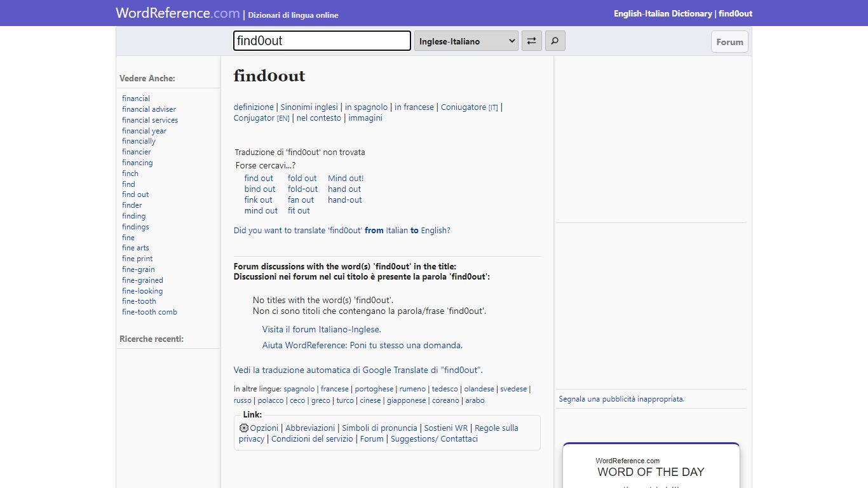Open immagini link

click(365, 118)
